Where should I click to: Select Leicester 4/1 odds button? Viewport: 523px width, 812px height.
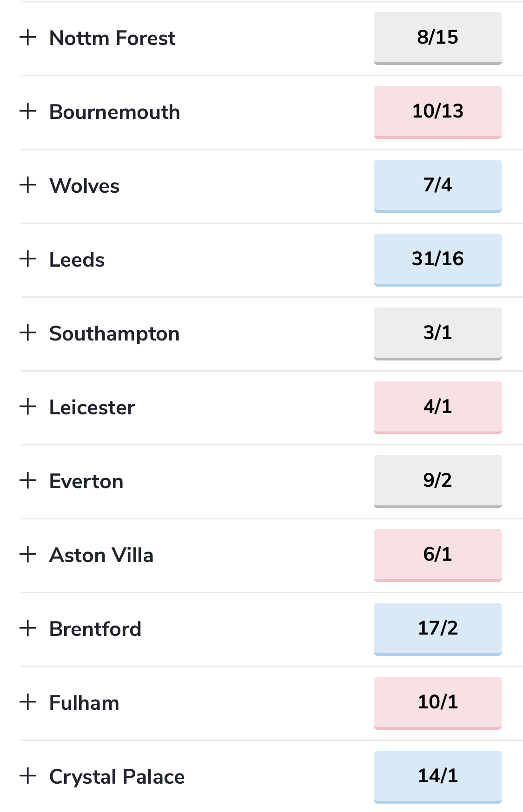click(437, 407)
